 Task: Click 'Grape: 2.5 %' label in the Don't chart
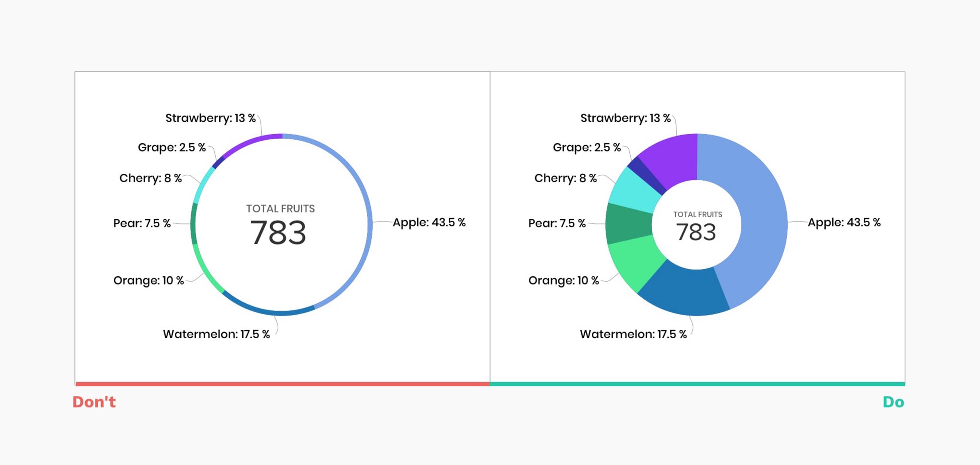coord(171,147)
